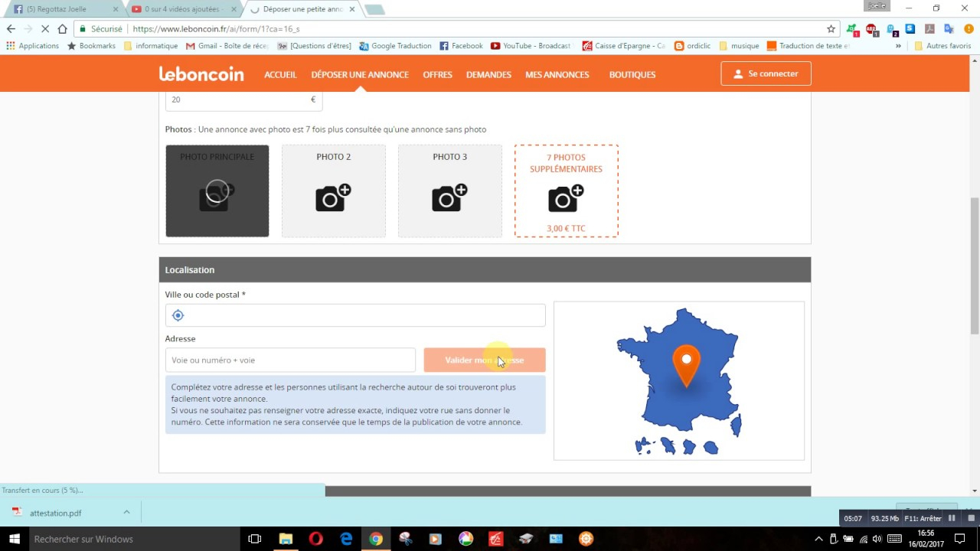Click the Photo 2 camera upload icon
The image size is (980, 551).
[x=333, y=198]
